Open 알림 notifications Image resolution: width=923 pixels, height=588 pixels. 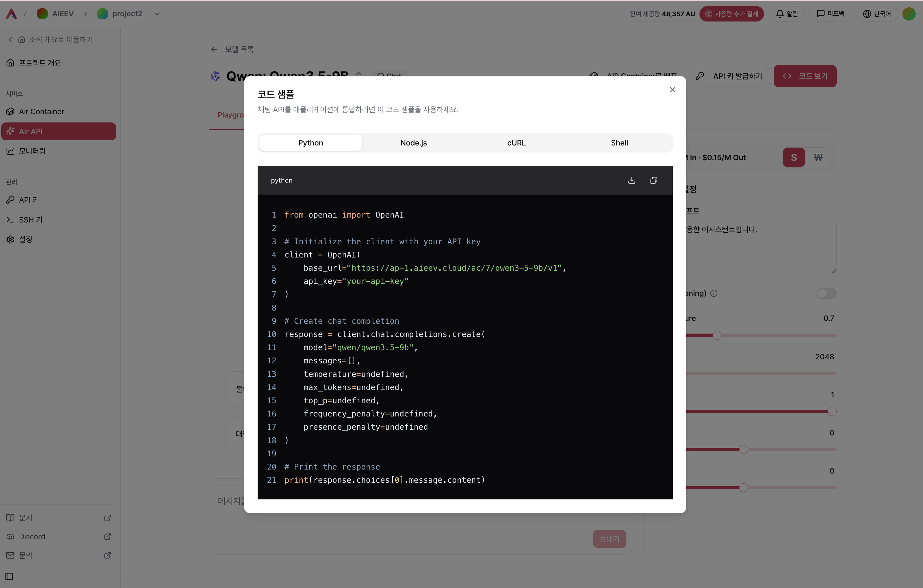[787, 14]
